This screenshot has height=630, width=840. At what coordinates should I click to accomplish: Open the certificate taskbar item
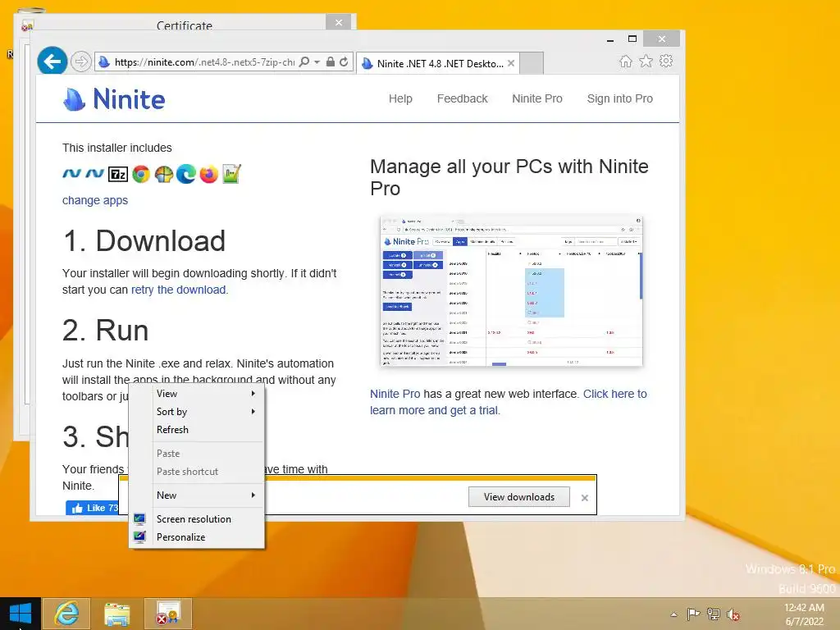click(x=168, y=614)
